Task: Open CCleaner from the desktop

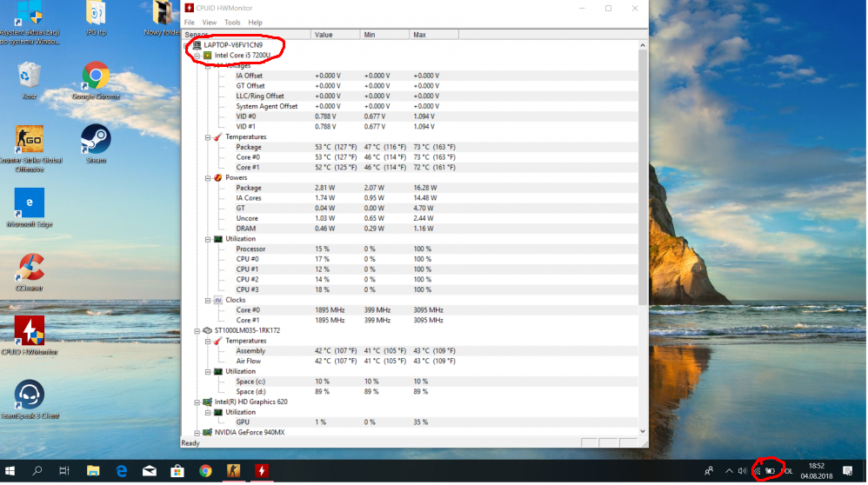Action: (x=30, y=269)
